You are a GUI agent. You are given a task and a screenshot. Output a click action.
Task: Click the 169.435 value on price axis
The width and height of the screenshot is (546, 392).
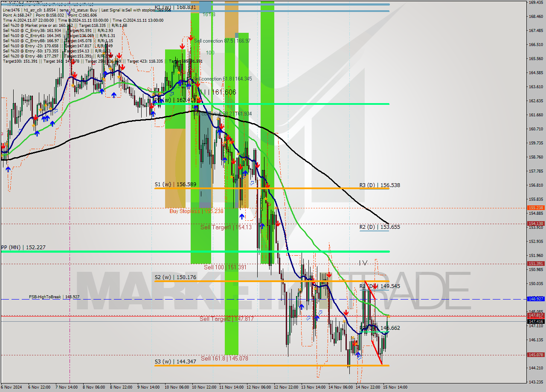click(x=536, y=3)
